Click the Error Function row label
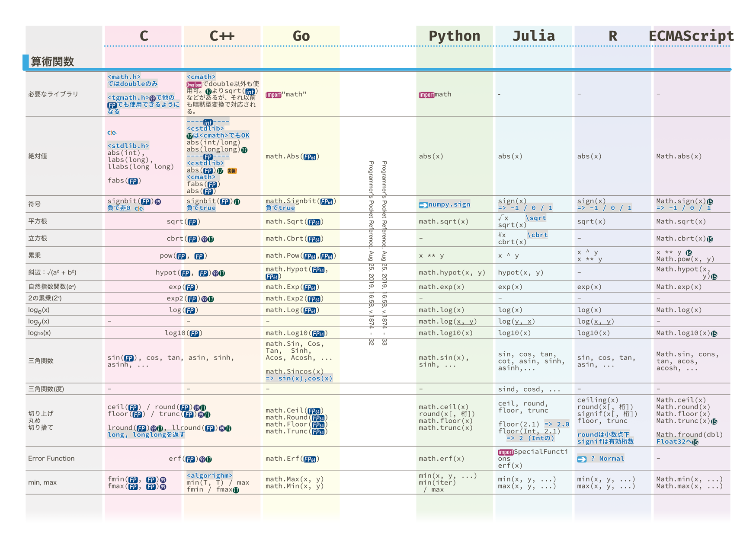The width and height of the screenshot is (756, 536). [51, 459]
